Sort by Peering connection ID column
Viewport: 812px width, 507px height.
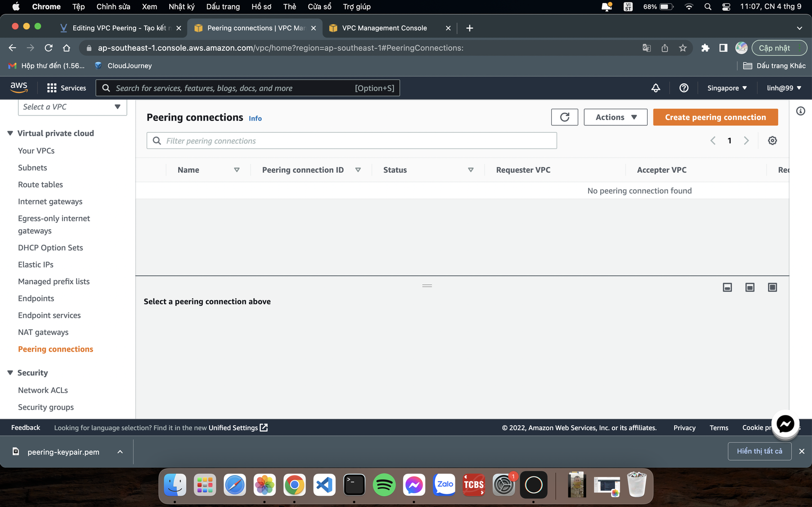coord(358,170)
